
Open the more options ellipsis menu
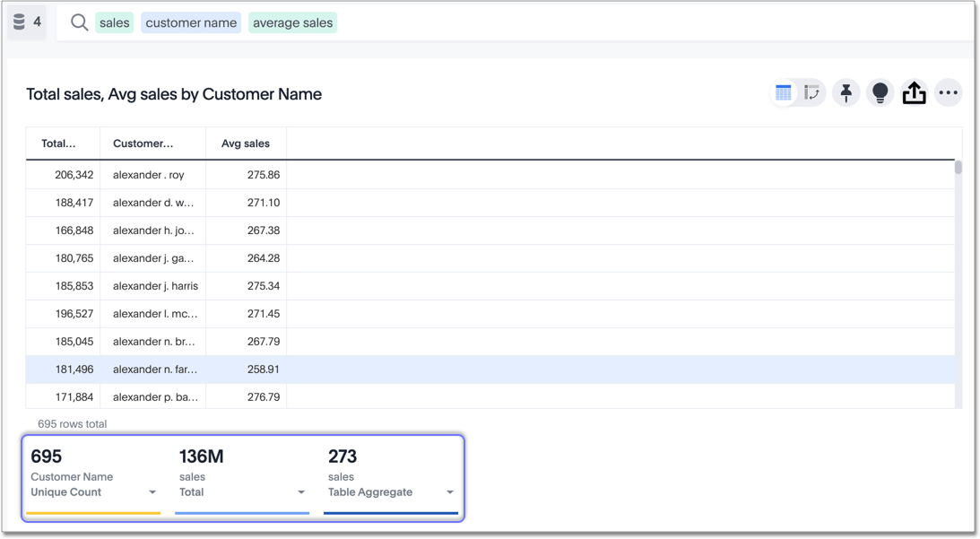(948, 92)
